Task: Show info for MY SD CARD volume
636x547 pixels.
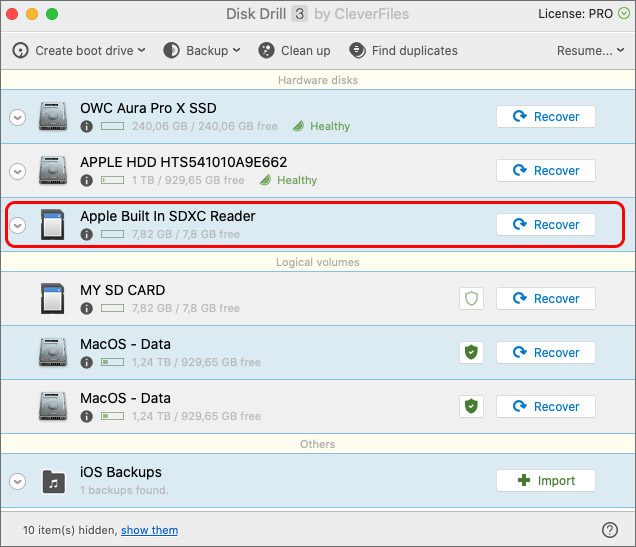Action: [86, 309]
